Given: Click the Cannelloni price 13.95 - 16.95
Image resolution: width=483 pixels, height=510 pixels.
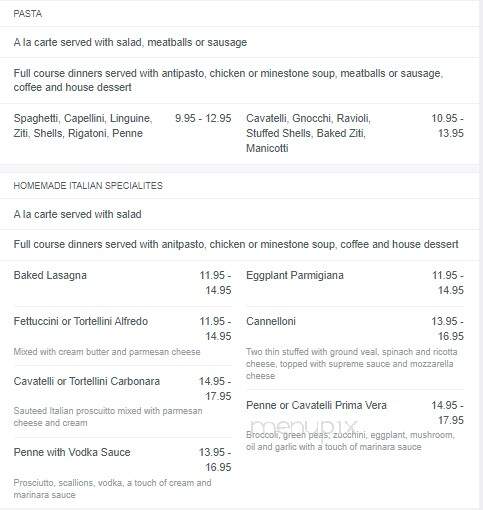Looking at the screenshot, I should point(447,329).
